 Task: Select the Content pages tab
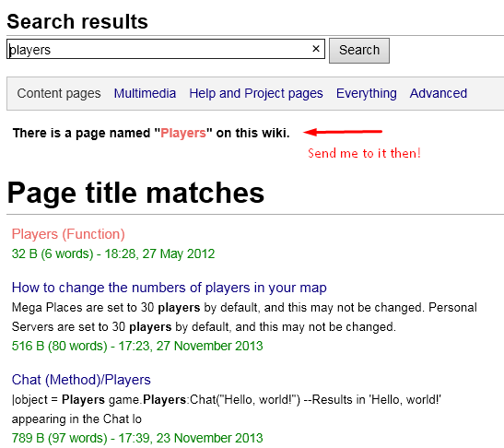coord(59,94)
